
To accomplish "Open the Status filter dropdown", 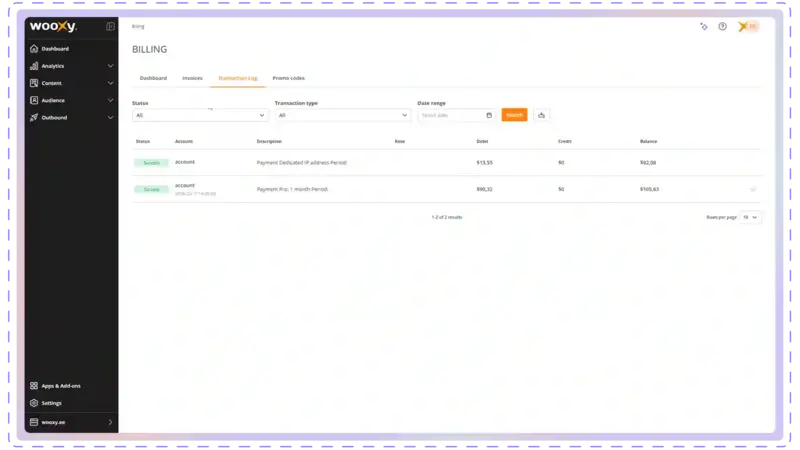I will (x=200, y=115).
